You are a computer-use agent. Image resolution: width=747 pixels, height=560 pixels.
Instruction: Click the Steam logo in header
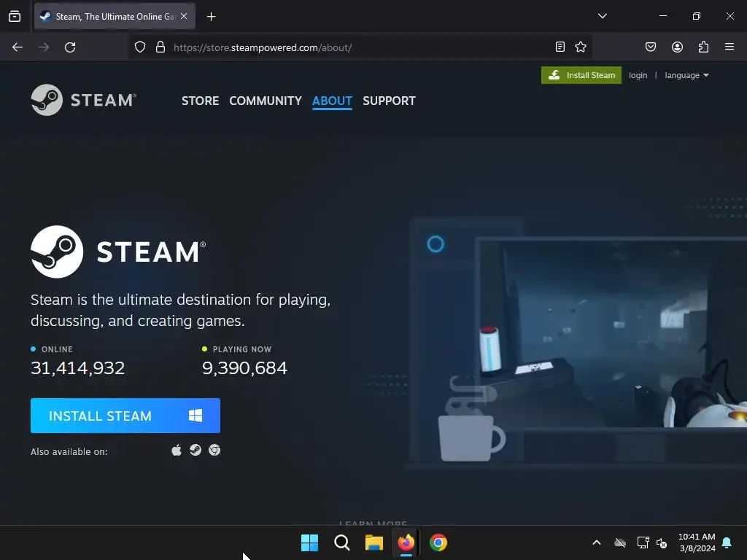(84, 100)
